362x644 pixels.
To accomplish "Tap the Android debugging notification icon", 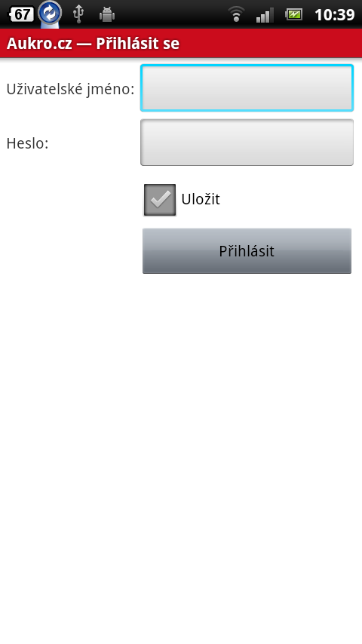I will (107, 15).
